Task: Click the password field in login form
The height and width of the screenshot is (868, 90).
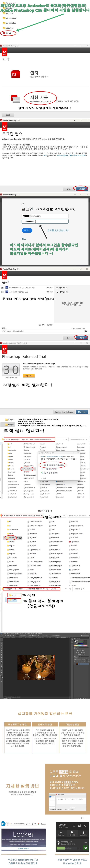Action: point(45,221)
